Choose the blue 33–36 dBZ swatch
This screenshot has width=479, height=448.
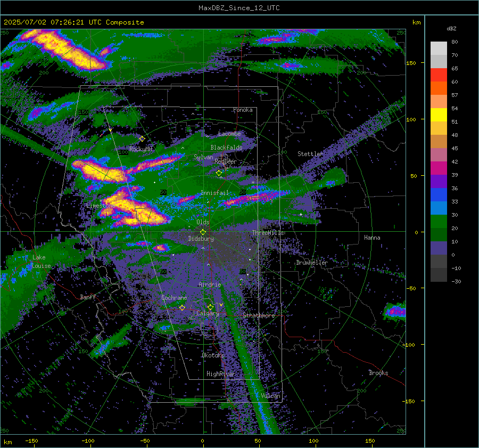click(439, 195)
